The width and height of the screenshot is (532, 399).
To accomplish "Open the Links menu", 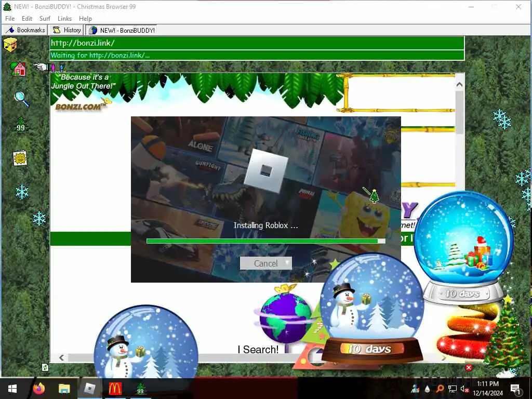I will coord(64,18).
